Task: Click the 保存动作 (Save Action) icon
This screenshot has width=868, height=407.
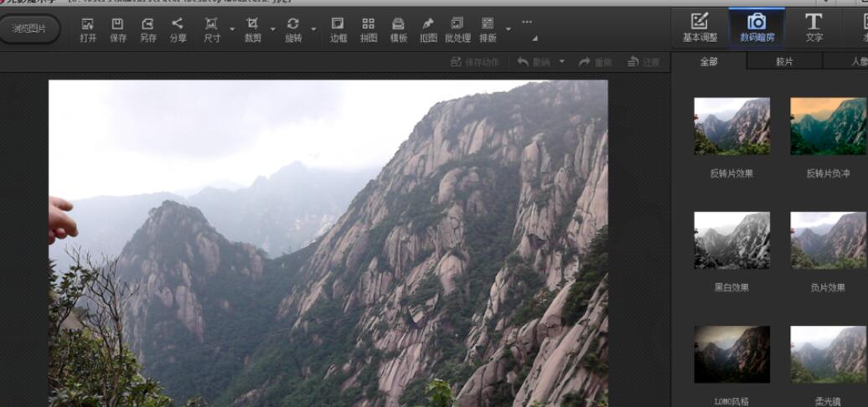Action: [x=456, y=62]
